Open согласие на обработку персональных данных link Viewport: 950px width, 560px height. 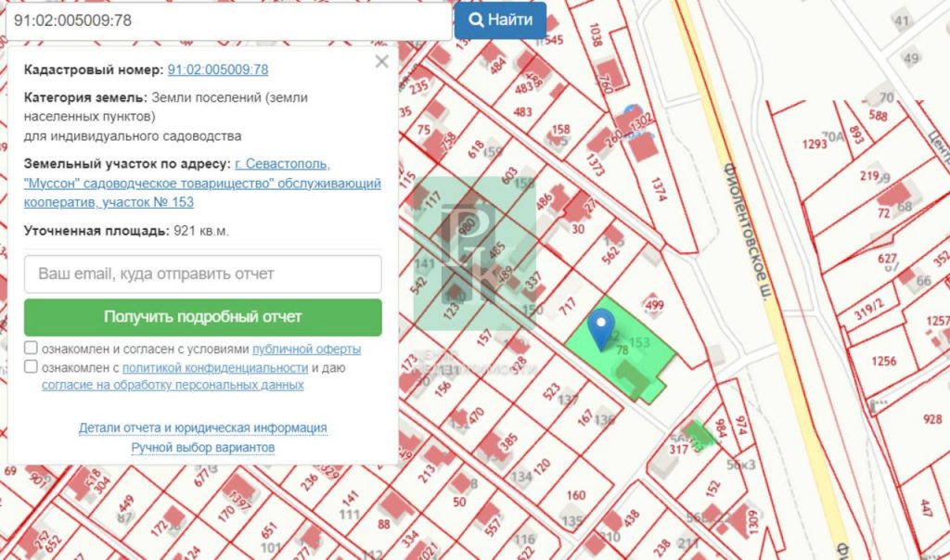tap(173, 385)
